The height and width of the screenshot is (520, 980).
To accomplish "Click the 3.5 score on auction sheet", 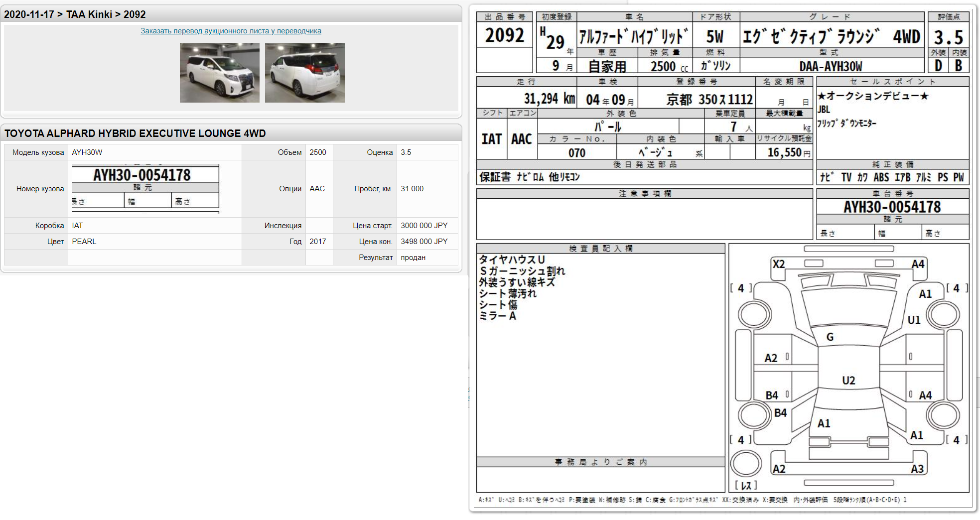I will 949,37.
